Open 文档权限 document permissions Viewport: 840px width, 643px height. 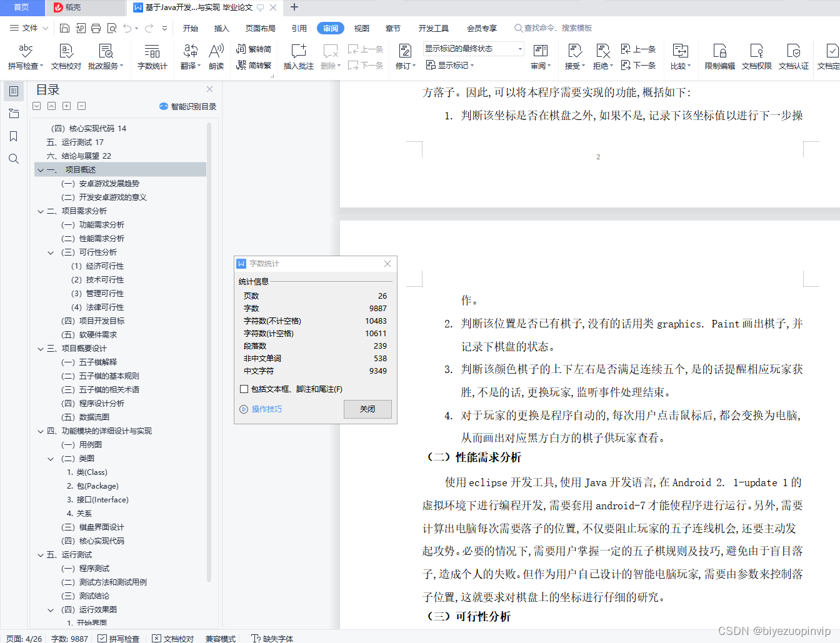coord(757,56)
